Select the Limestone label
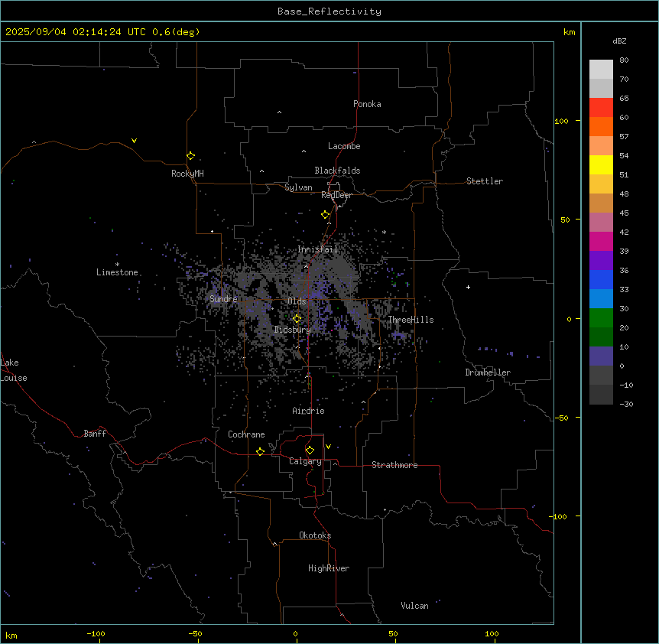The image size is (659, 644). (x=117, y=272)
